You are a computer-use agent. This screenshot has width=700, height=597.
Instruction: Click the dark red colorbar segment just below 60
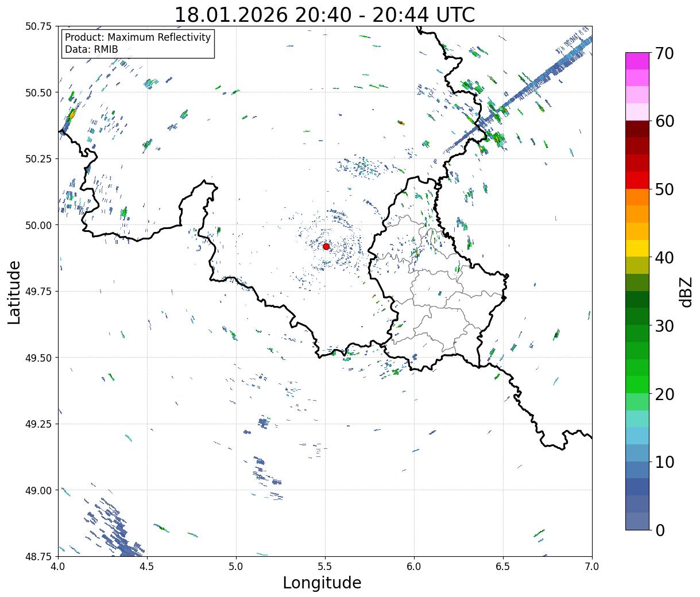coord(637,129)
